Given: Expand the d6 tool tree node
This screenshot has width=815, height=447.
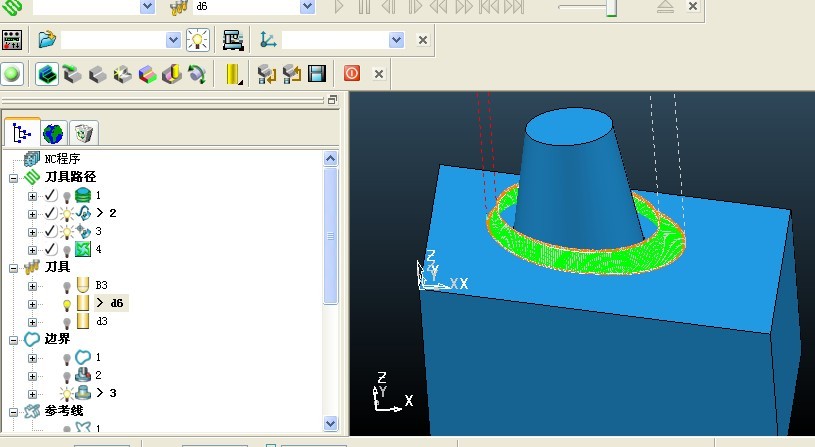Looking at the screenshot, I should 32,305.
